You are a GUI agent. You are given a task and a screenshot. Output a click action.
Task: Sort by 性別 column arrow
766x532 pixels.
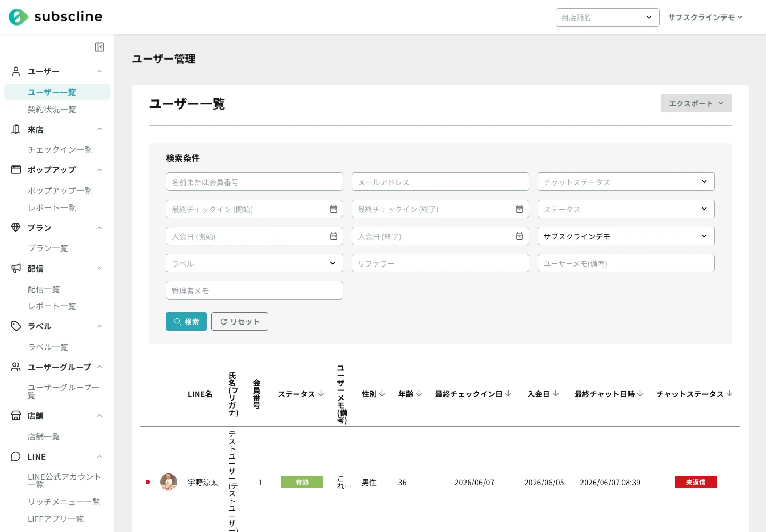tap(382, 394)
